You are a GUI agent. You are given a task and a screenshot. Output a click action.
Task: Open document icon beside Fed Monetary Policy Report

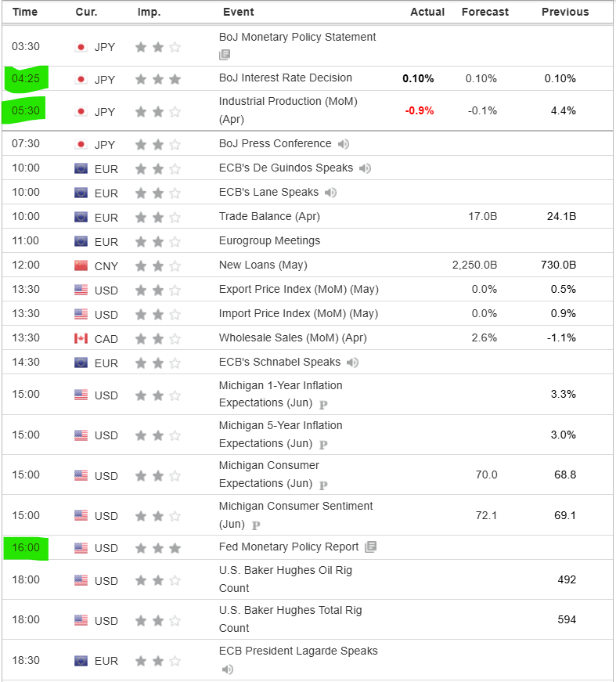point(371,547)
